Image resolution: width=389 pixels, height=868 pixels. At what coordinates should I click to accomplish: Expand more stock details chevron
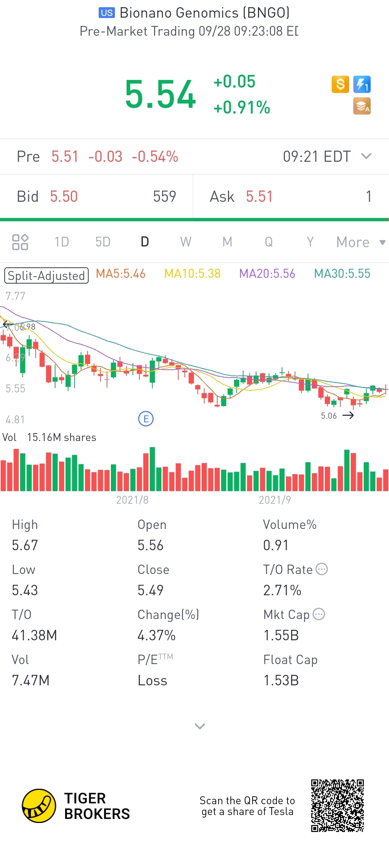pos(200,726)
